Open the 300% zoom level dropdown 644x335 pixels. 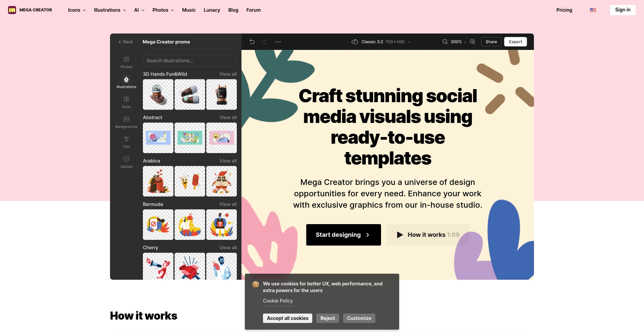pos(458,42)
